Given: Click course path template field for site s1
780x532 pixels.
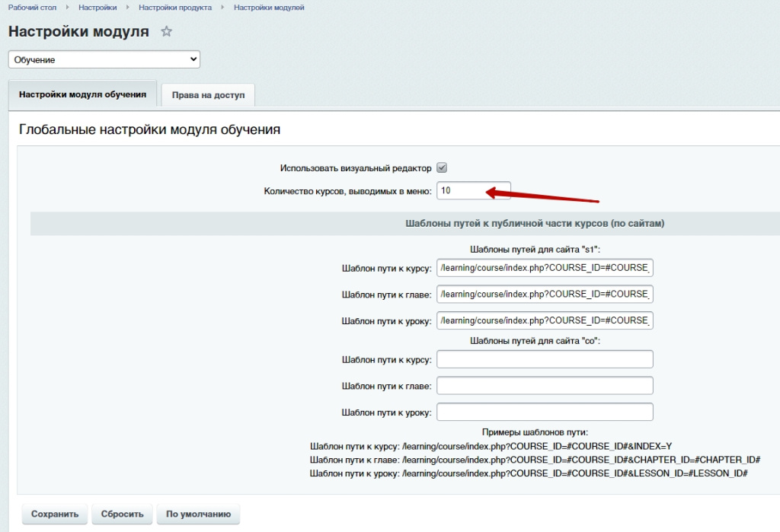Looking at the screenshot, I should pos(545,268).
